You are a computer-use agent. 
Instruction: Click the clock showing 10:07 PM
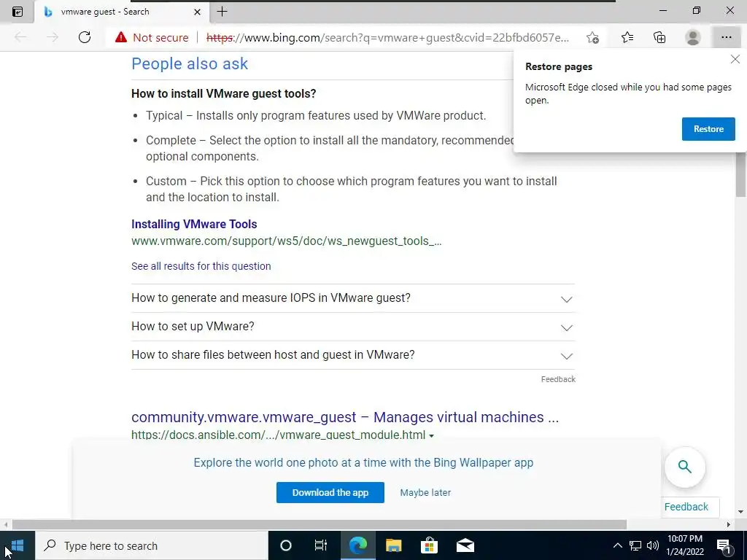pos(685,545)
